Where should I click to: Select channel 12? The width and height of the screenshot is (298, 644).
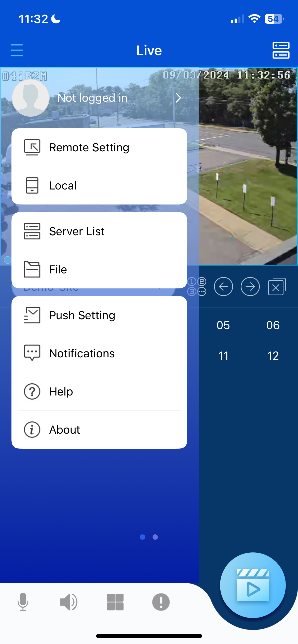pyautogui.click(x=273, y=356)
